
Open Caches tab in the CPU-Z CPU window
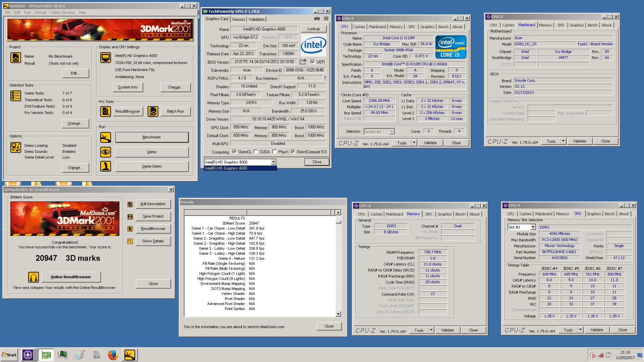coord(359,27)
